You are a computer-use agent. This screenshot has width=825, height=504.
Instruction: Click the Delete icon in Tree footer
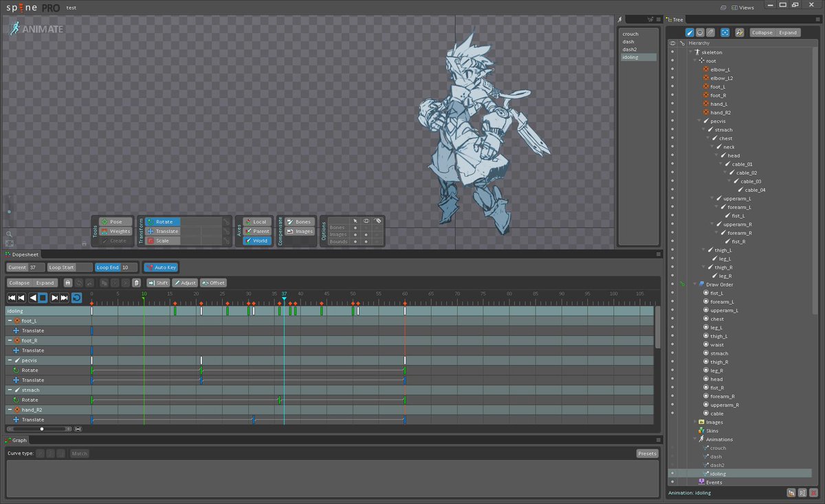(x=813, y=492)
